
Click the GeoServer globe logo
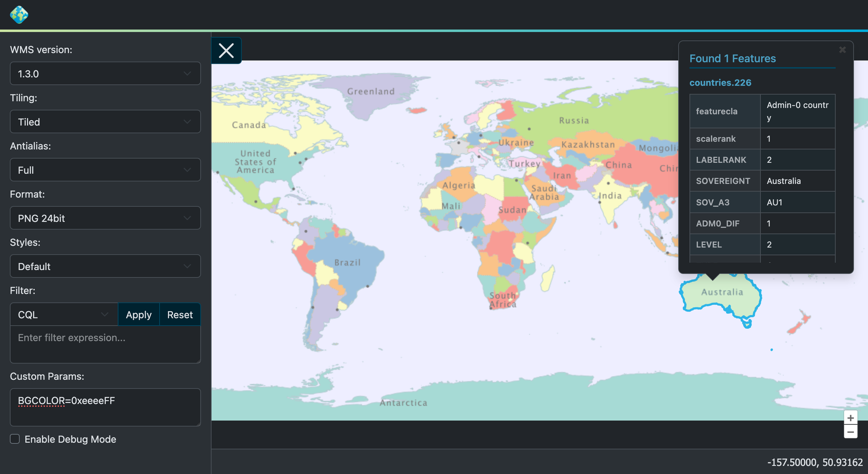click(x=19, y=14)
